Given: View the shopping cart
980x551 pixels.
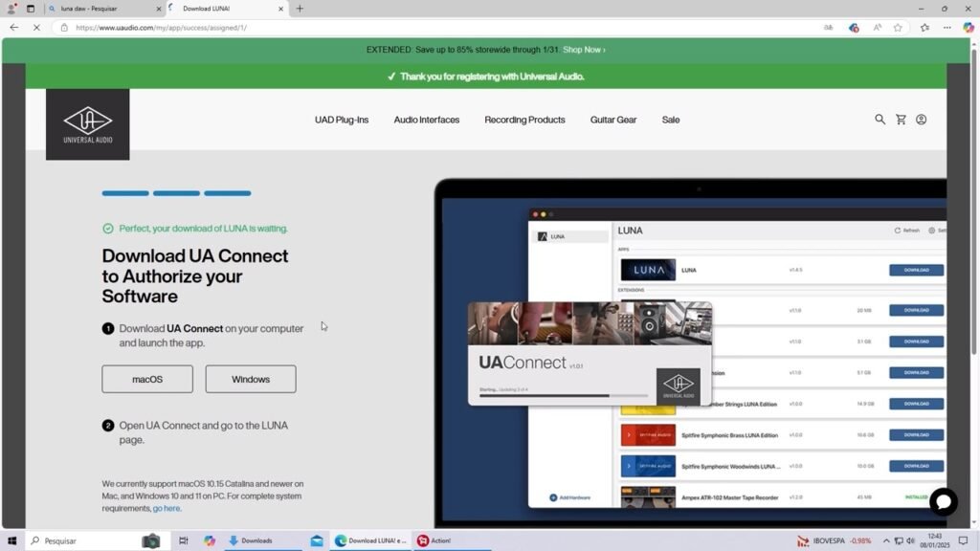Looking at the screenshot, I should click(x=901, y=119).
